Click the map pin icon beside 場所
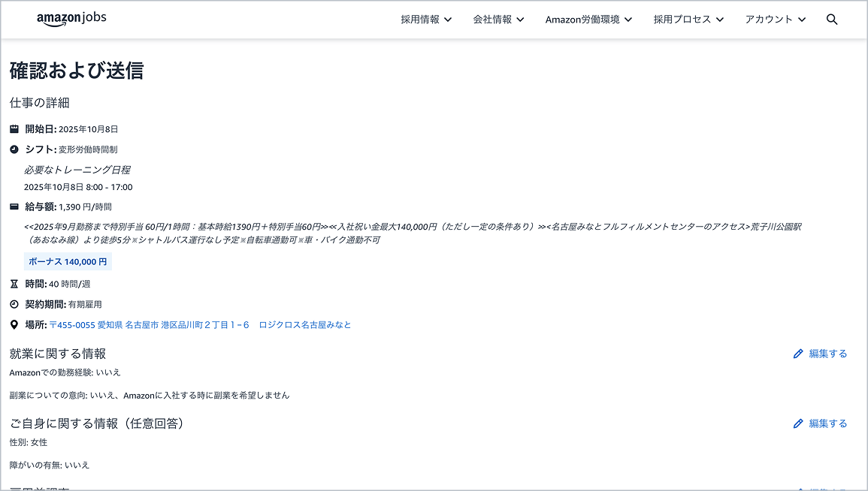The height and width of the screenshot is (491, 868). [x=14, y=324]
